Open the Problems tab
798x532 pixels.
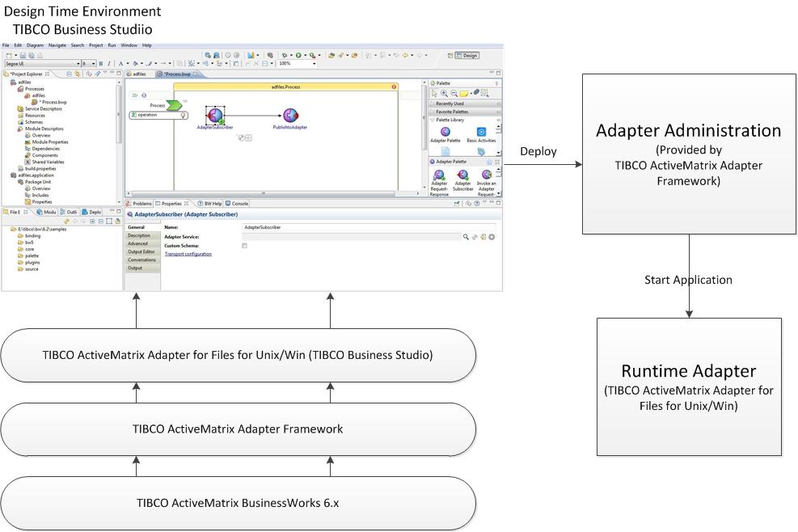[x=139, y=204]
